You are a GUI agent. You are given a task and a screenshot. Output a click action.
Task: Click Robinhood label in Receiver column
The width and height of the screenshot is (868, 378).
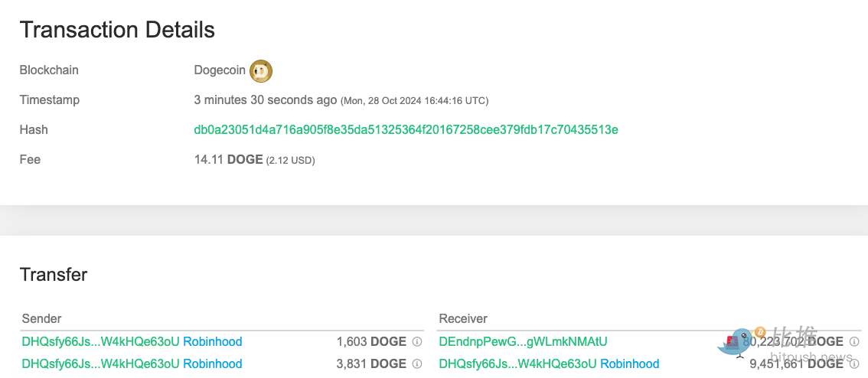click(x=629, y=364)
